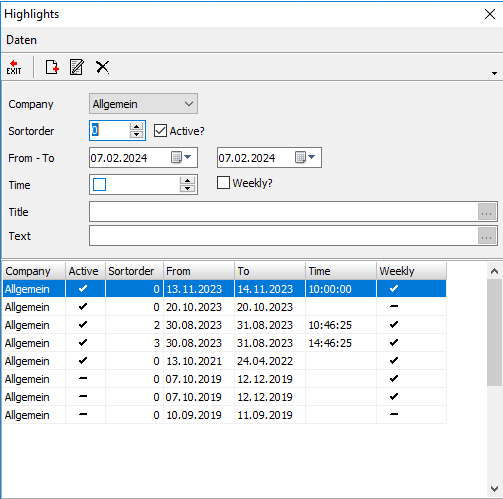503x499 pixels.
Task: Open the Daten menu
Action: [x=21, y=40]
